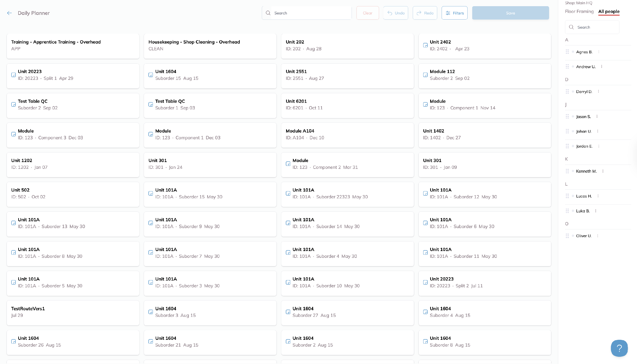Open the Housekeeping - Shop Cleaning card
637x364 pixels.
click(210, 46)
